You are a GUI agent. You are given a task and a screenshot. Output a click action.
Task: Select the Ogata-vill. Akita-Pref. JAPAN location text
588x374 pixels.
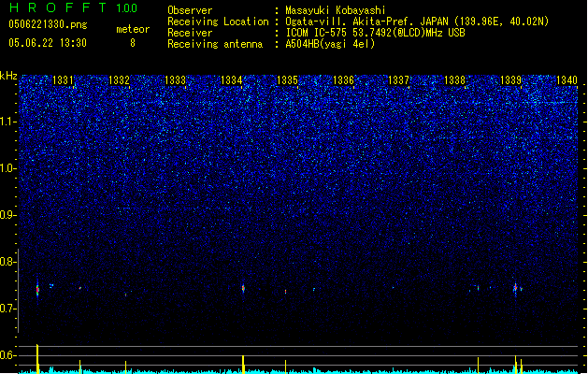tap(417, 22)
